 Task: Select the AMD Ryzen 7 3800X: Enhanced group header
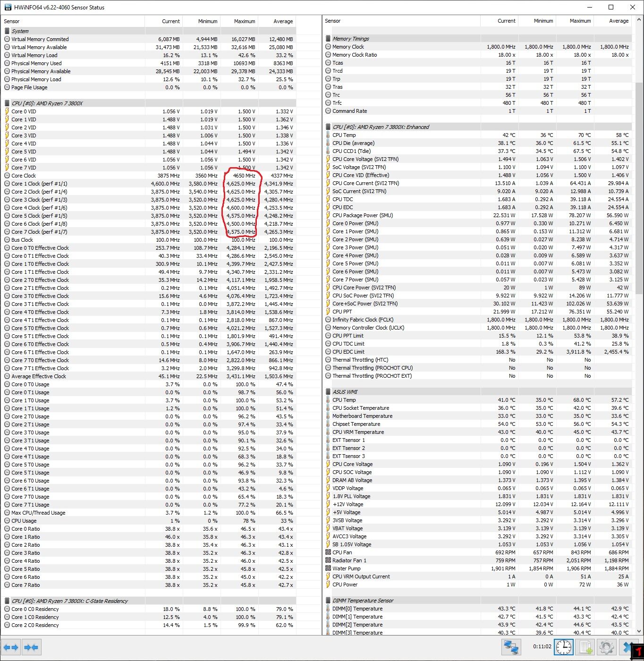477,127
